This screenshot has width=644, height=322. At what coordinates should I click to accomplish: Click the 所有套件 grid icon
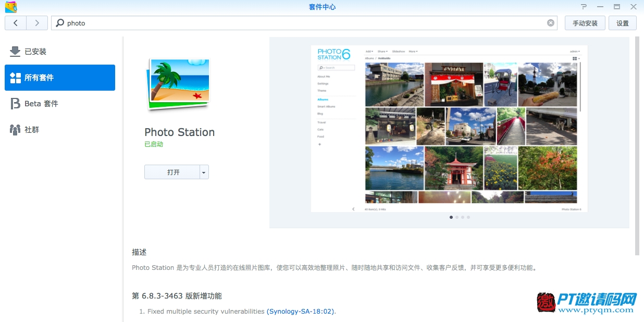point(15,78)
